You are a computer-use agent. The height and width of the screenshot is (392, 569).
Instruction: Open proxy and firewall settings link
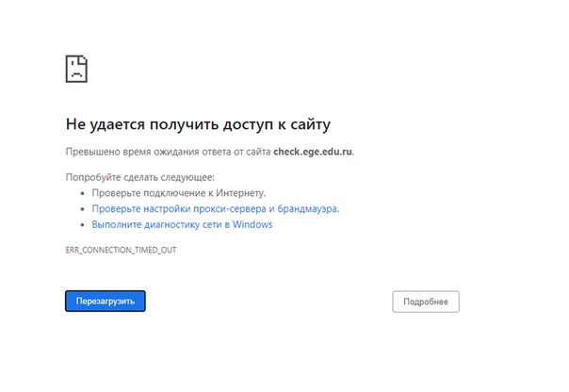[215, 208]
